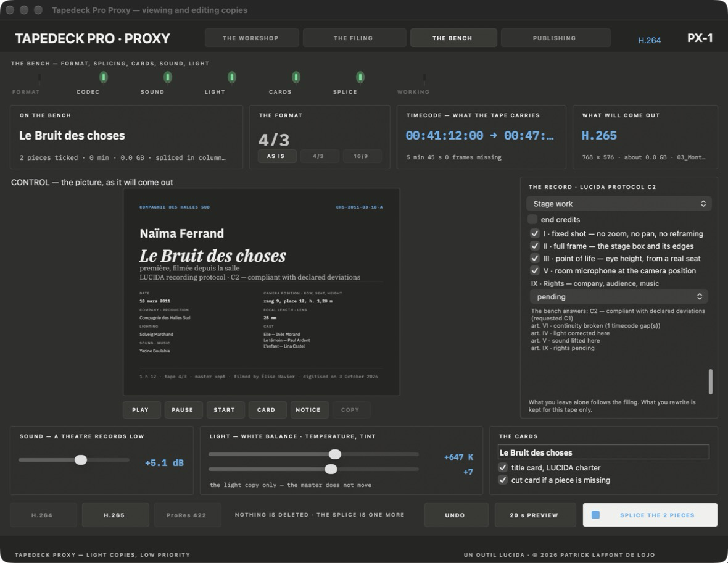Click the CODEC step indicator light
The height and width of the screenshot is (563, 728).
[104, 77]
